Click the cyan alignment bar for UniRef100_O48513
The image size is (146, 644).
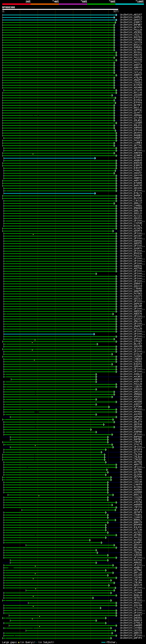[x=59, y=18]
